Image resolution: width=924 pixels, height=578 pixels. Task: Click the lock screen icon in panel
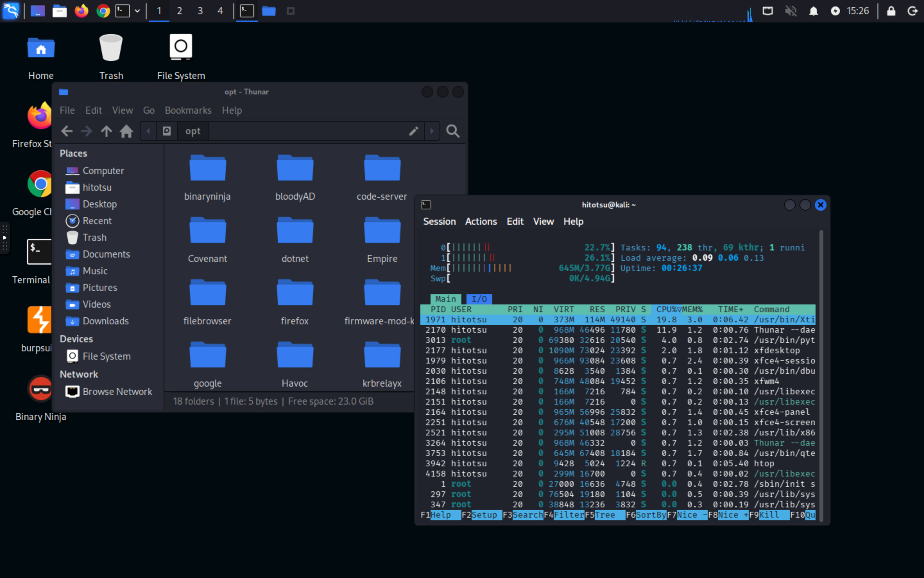891,11
